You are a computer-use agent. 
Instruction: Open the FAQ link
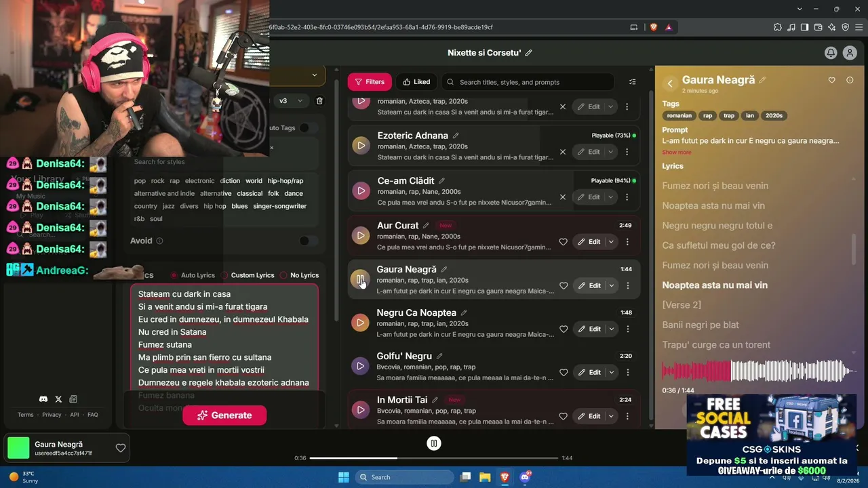point(93,415)
